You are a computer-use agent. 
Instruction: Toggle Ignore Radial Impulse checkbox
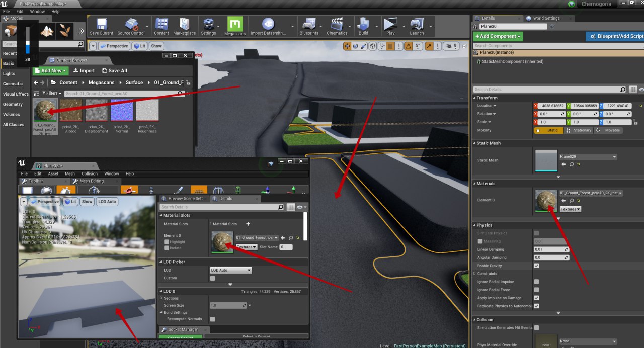click(x=536, y=282)
